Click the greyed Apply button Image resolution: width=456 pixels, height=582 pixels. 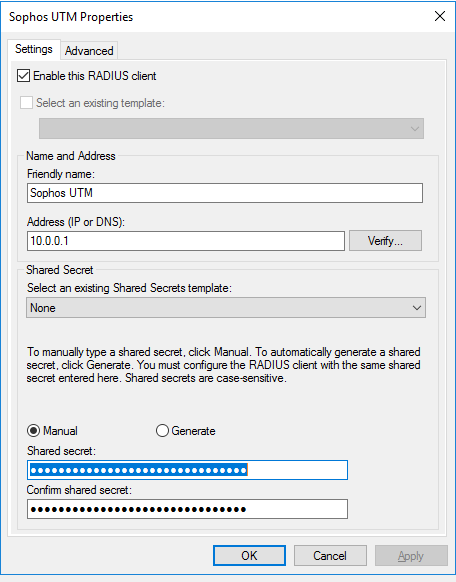click(411, 556)
